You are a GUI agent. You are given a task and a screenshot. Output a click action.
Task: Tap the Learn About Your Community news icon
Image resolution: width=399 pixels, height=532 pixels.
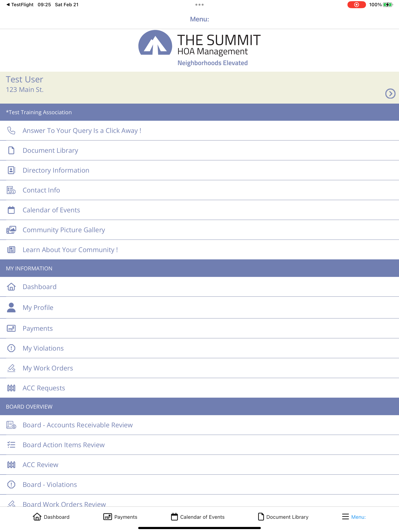[x=11, y=250]
